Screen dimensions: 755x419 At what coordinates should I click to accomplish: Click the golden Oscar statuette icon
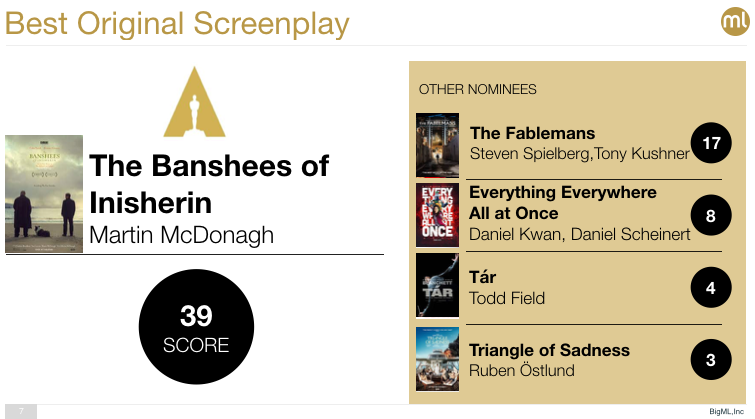pyautogui.click(x=195, y=102)
